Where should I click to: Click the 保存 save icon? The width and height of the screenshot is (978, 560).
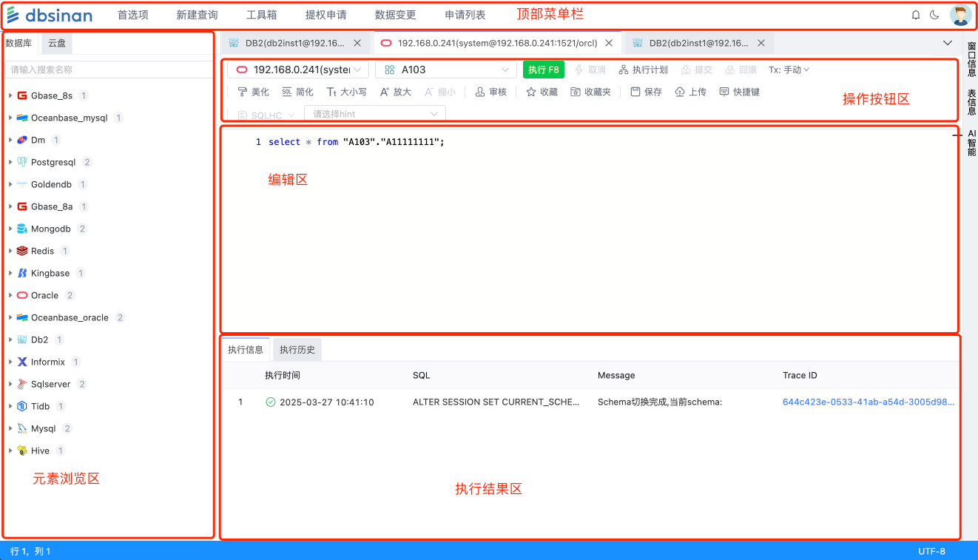635,92
